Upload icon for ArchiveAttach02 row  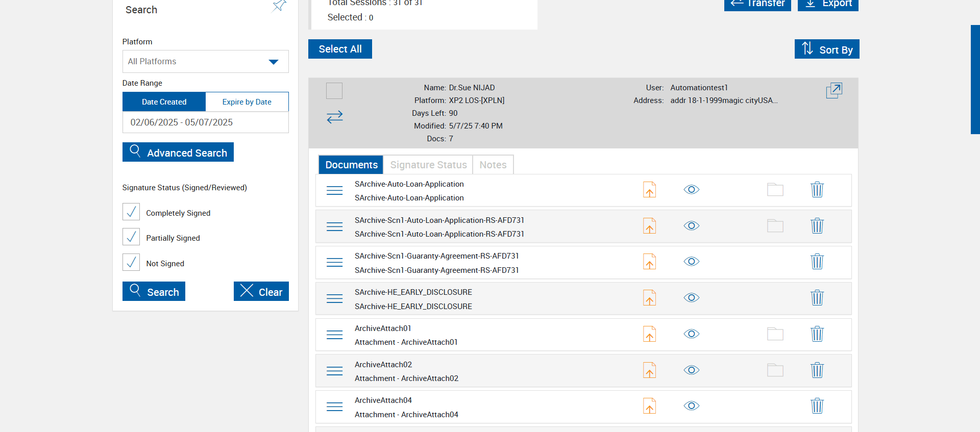(x=649, y=370)
